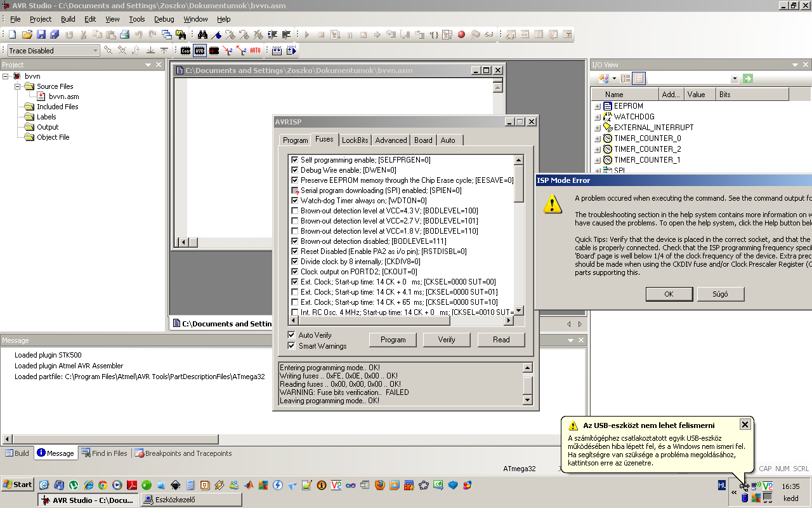Click the Google Chrome quick launch icon
This screenshot has width=812, height=508.
tap(103, 485)
